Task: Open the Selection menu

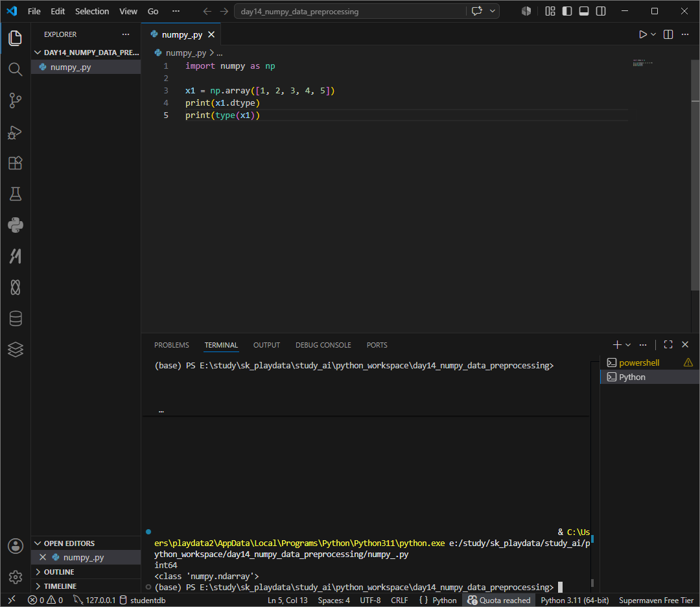Action: [x=92, y=11]
